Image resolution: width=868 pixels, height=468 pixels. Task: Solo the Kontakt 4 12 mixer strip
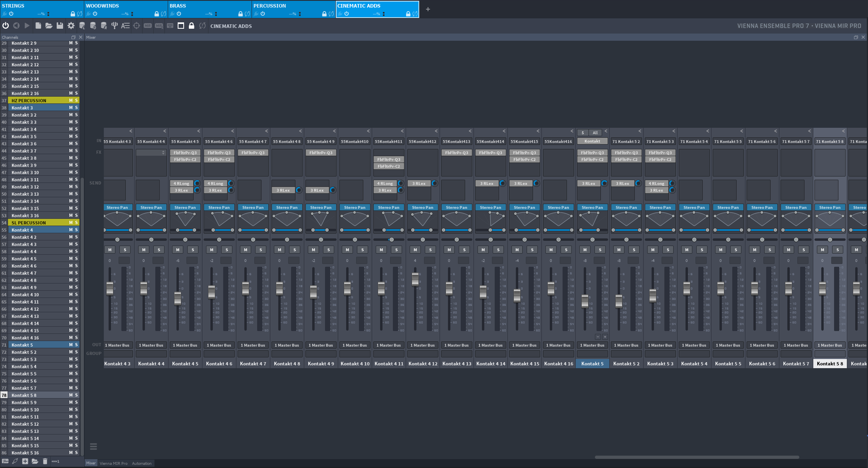[430, 250]
